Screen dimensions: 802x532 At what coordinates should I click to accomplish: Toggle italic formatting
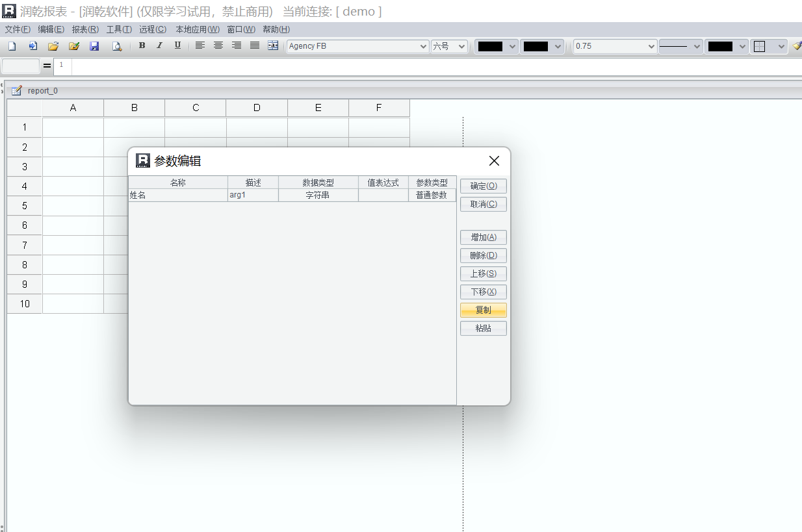[x=159, y=45]
